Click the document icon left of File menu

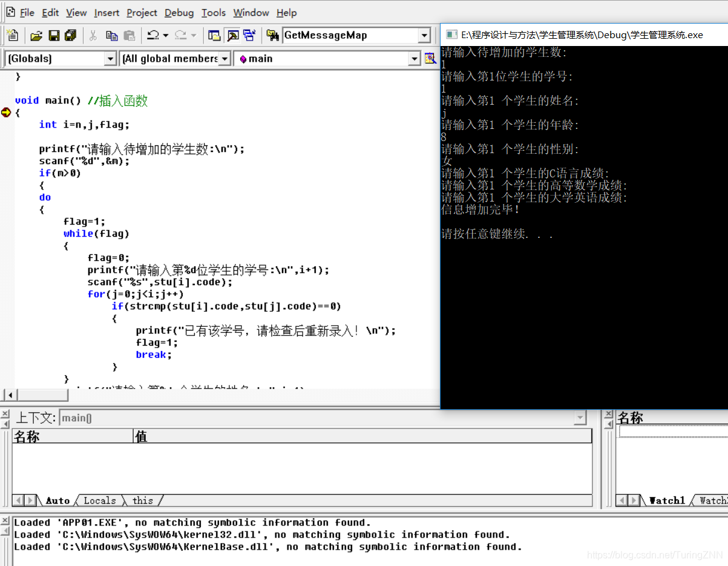click(x=10, y=12)
